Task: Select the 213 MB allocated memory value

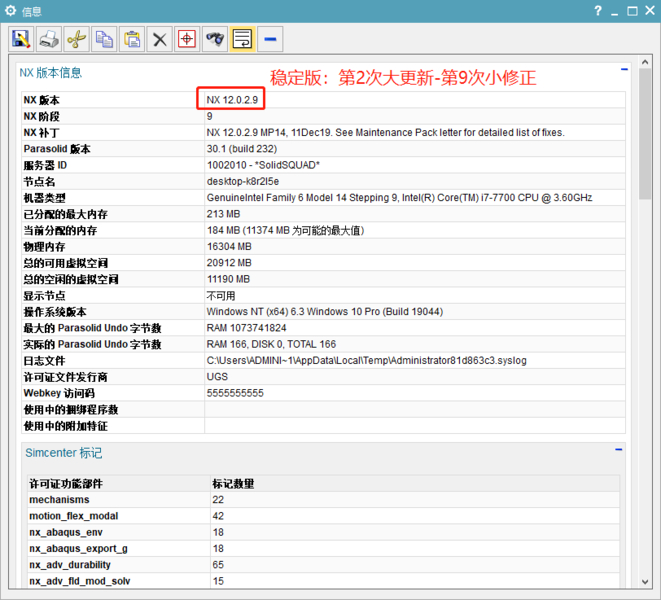Action: (223, 214)
